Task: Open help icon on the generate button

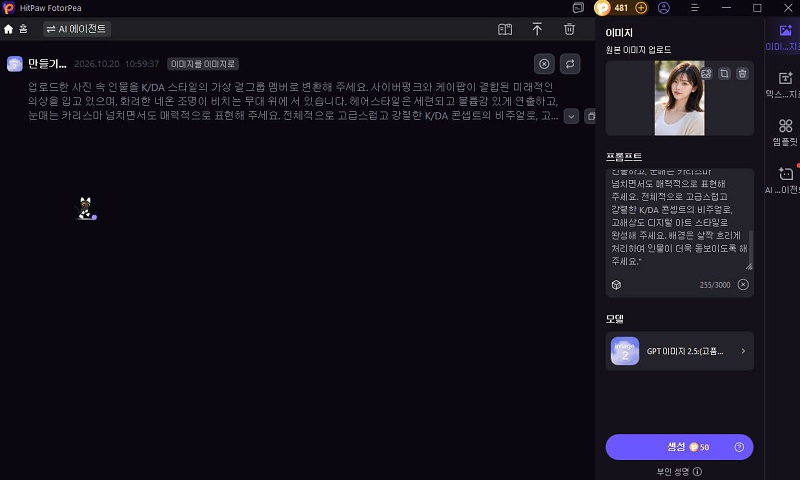Action: click(739, 447)
